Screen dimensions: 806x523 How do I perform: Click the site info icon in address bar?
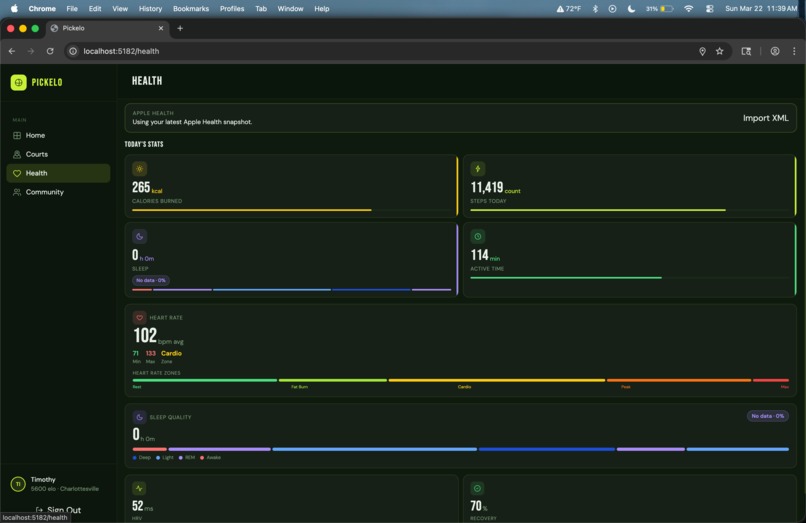[x=73, y=51]
